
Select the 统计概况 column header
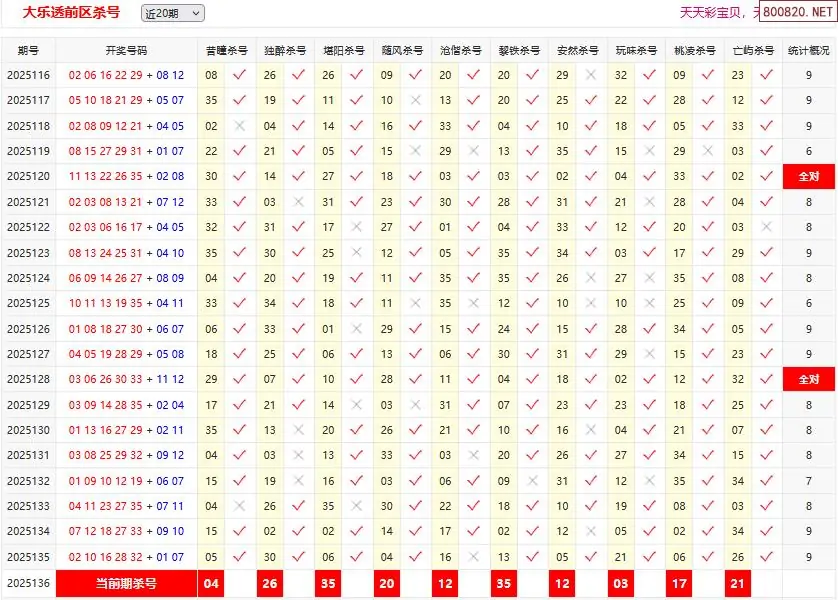(808, 50)
